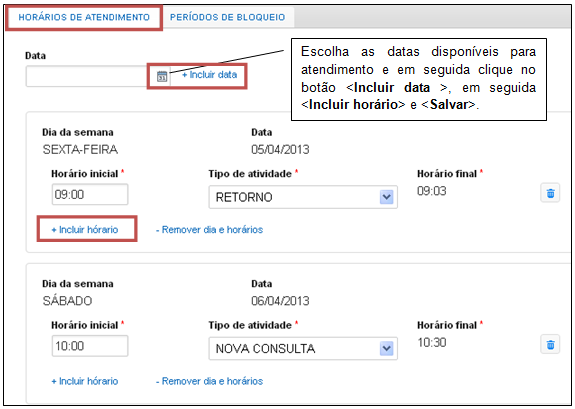Image resolution: width=575 pixels, height=409 pixels.
Task: Click the RETORNO dropdown arrow button
Action: coord(387,197)
